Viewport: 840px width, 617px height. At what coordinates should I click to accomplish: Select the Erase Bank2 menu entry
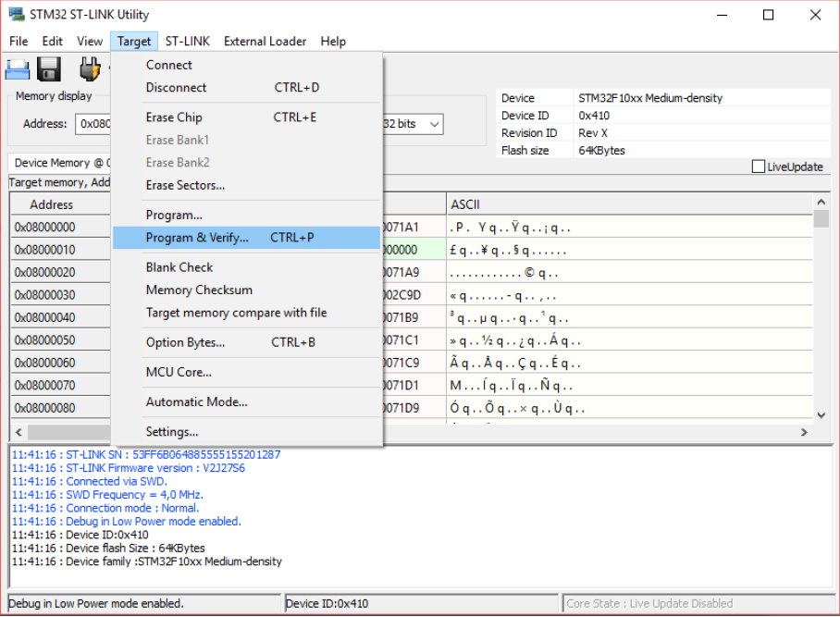coord(246,162)
